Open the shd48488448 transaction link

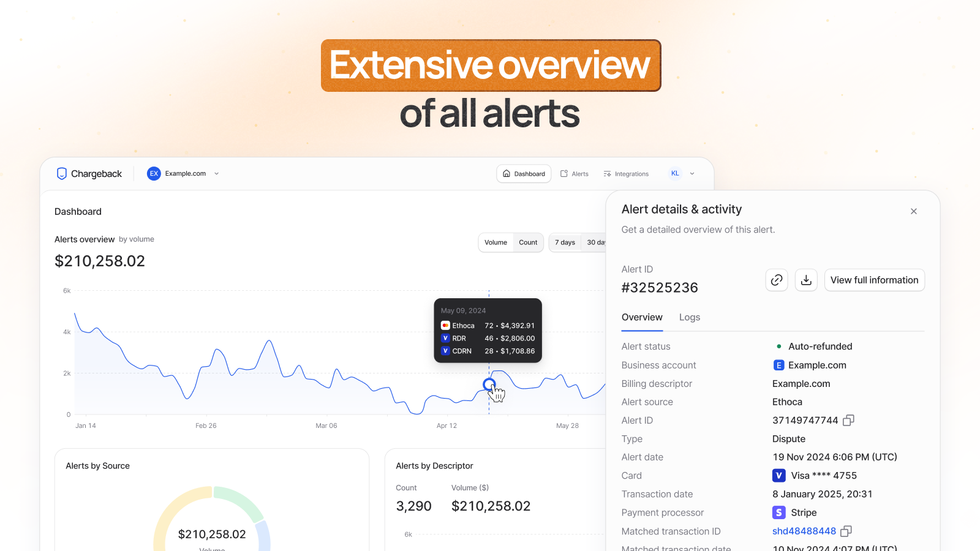click(x=804, y=531)
